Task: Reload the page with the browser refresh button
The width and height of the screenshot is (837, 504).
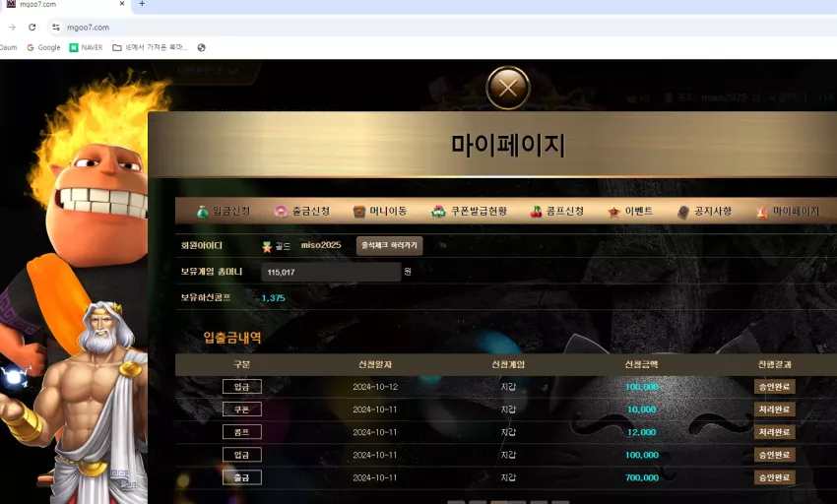Action: click(32, 28)
